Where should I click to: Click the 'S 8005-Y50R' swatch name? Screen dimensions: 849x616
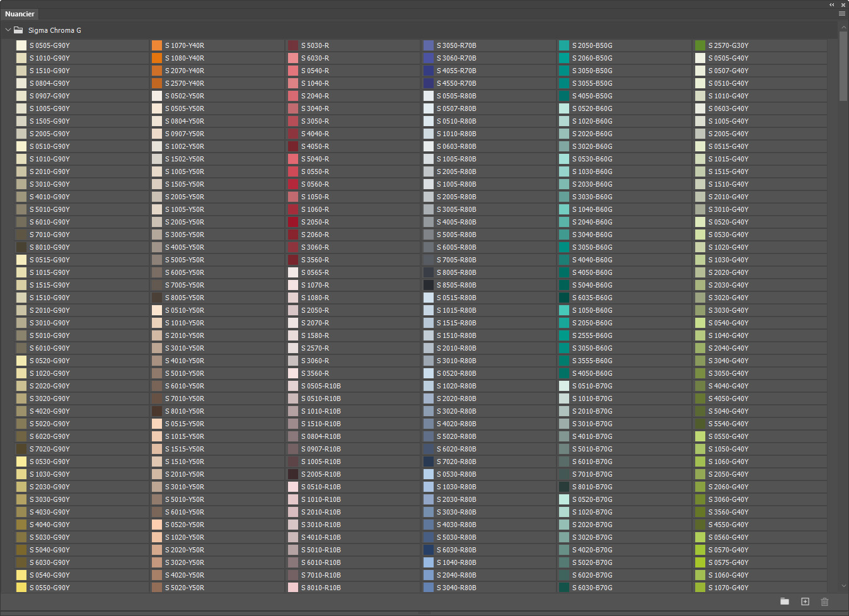click(185, 298)
